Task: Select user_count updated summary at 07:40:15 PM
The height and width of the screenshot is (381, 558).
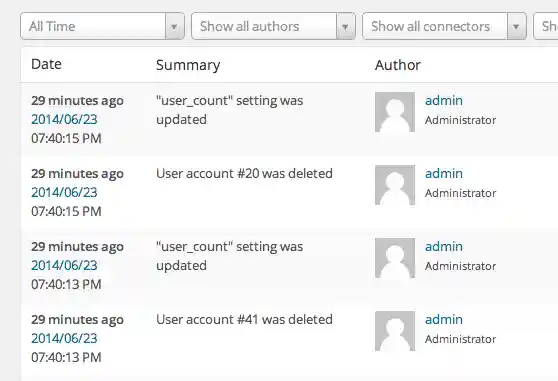Action: 230,110
